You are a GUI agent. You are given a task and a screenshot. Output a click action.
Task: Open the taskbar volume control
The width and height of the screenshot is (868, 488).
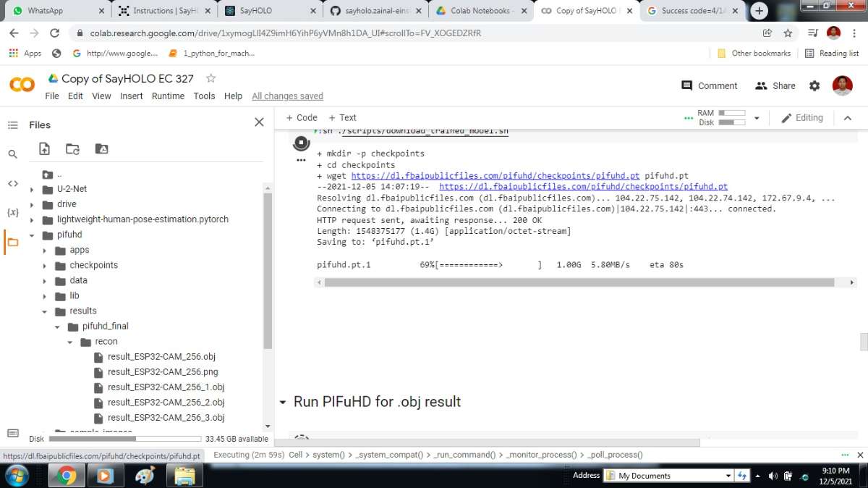click(773, 476)
